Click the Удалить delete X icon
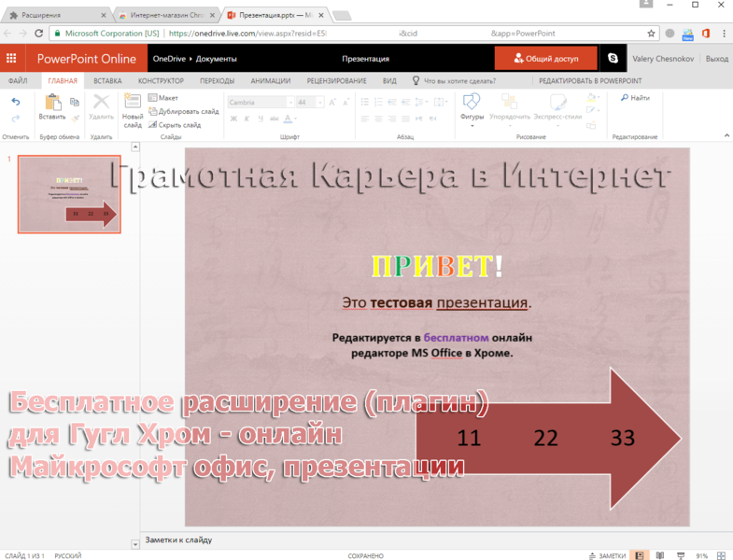Screen dimensions: 733x560 (101, 102)
